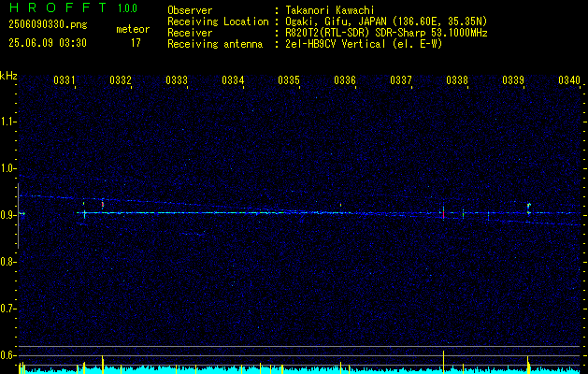Viewport: 588px width, 374px height.
Task: Click frequency axis label 0.9
Action: coord(7,215)
